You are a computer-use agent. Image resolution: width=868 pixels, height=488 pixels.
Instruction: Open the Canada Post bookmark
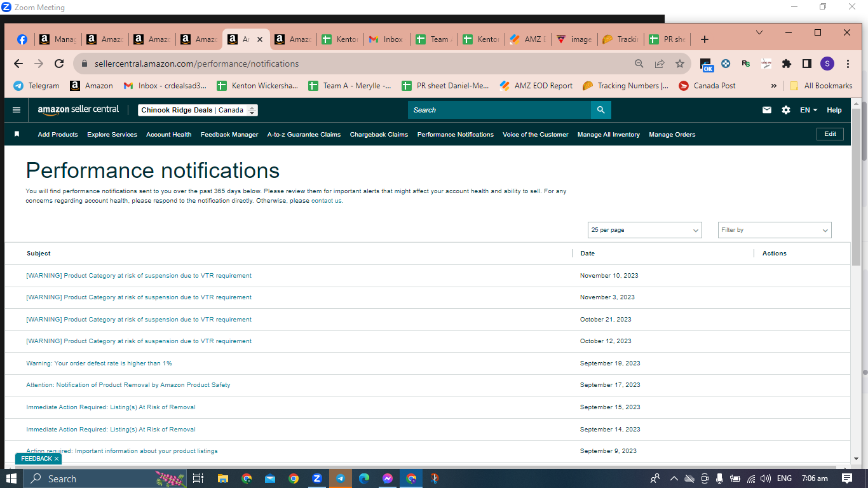pos(707,86)
